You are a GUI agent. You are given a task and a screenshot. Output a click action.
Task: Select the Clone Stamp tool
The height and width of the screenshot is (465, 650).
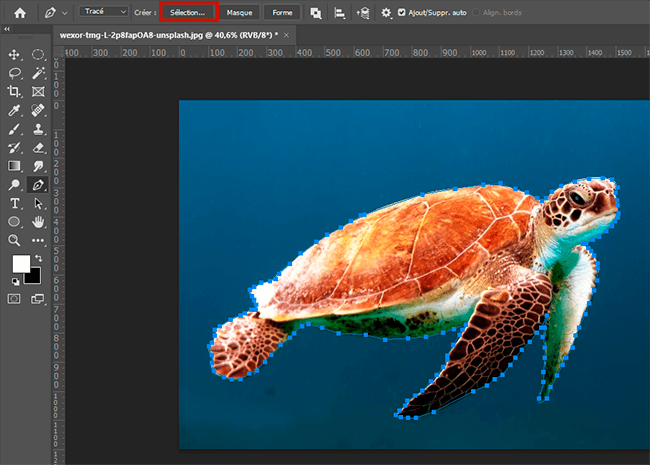[x=38, y=129]
